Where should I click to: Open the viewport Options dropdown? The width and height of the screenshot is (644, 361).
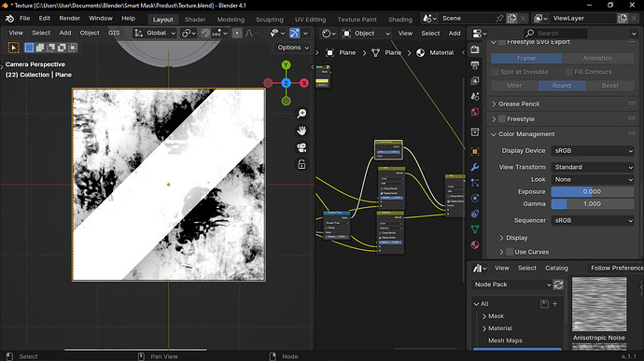[x=292, y=48]
